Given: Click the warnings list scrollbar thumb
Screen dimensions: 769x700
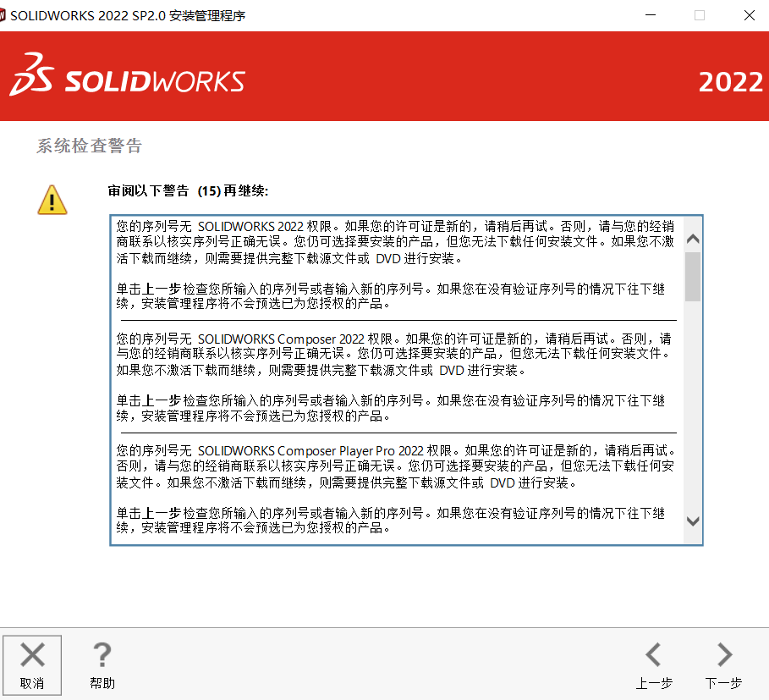Looking at the screenshot, I should (x=693, y=277).
